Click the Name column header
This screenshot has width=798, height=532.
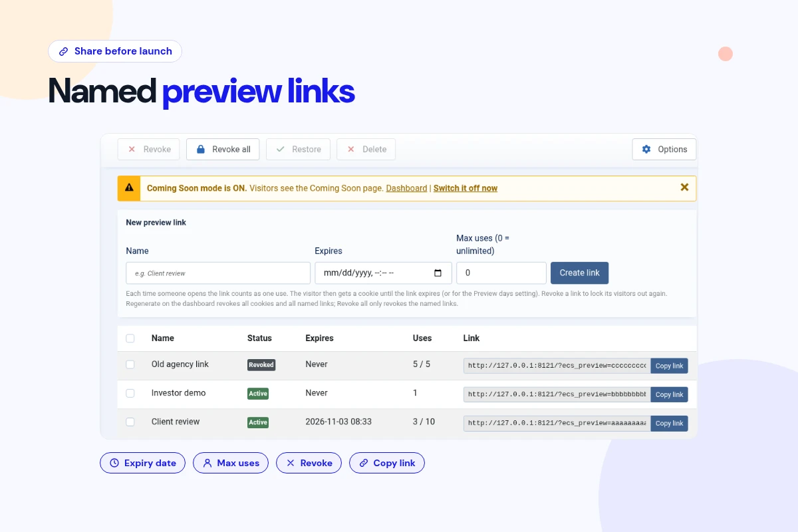[163, 338]
